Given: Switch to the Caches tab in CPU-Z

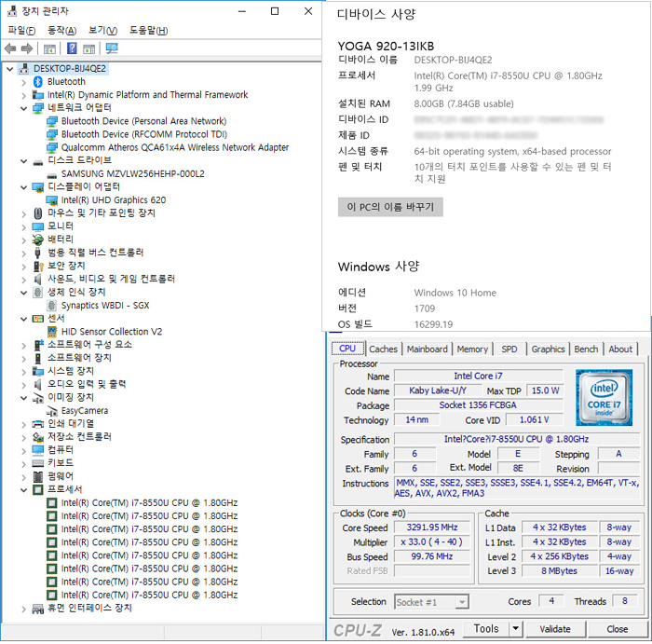Looking at the screenshot, I should (x=383, y=349).
